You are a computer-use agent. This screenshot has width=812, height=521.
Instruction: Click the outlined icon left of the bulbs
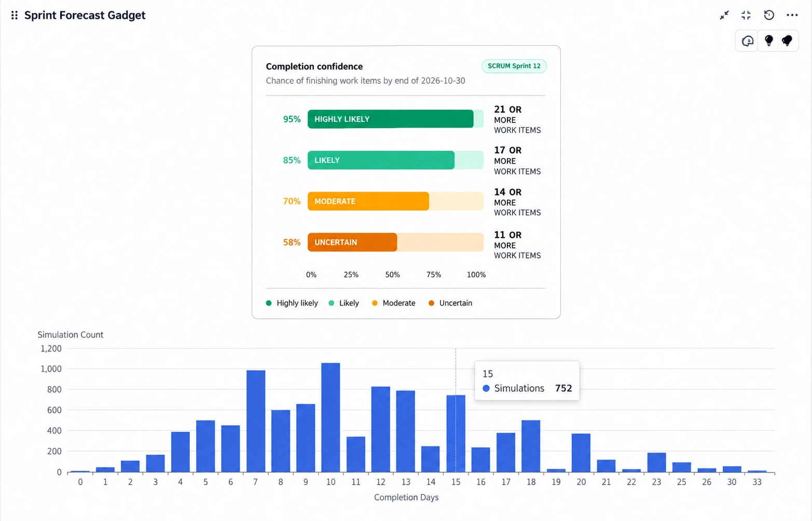(747, 41)
